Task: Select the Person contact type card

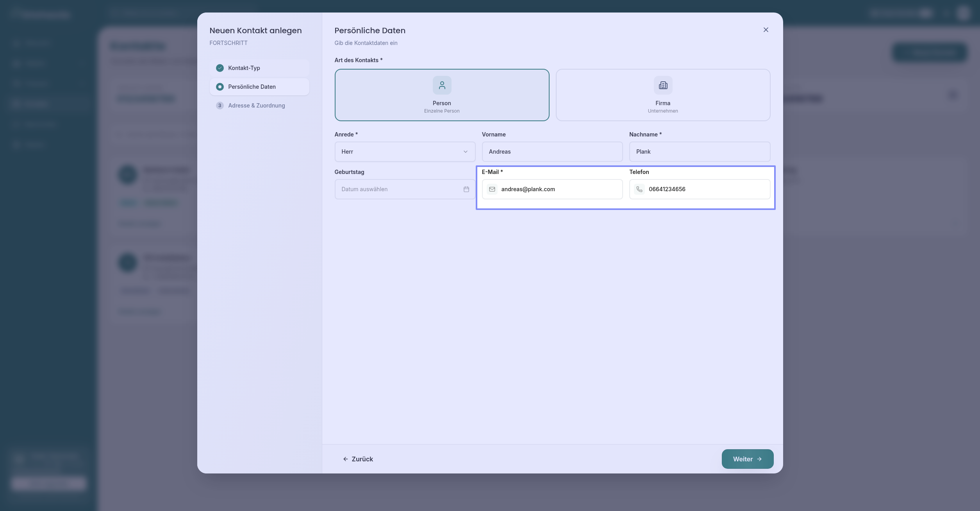Action: point(442,95)
